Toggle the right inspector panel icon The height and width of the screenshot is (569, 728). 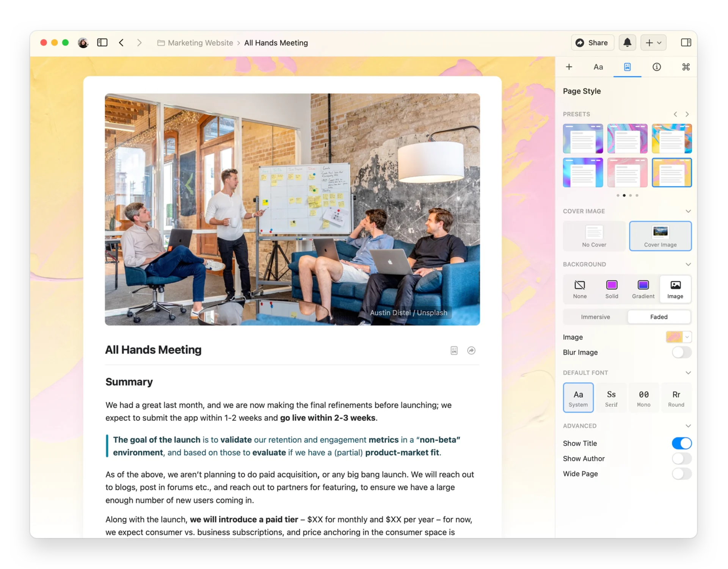686,42
